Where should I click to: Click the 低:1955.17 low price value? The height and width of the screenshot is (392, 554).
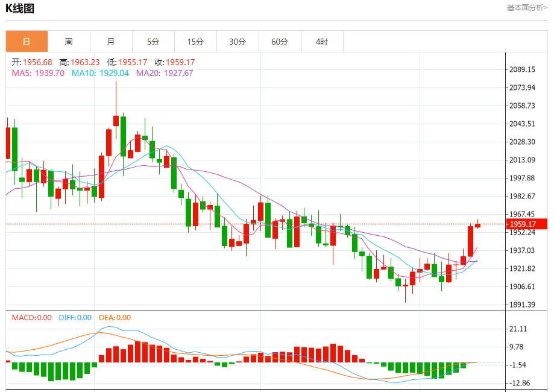pyautogui.click(x=127, y=63)
